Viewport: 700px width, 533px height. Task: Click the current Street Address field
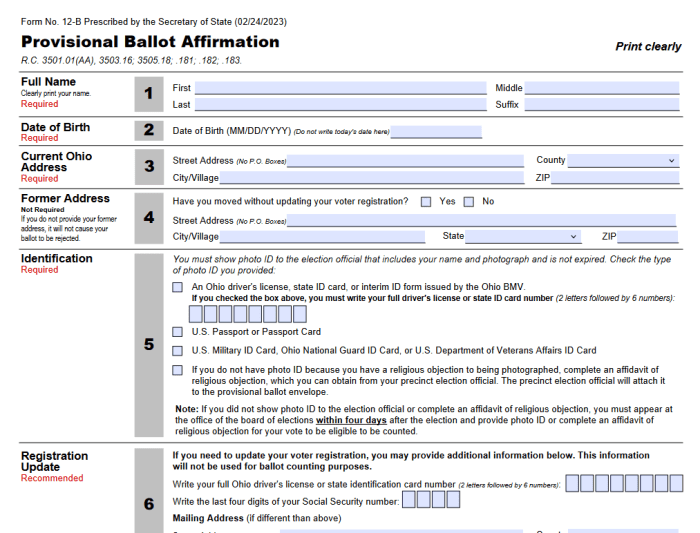405,161
